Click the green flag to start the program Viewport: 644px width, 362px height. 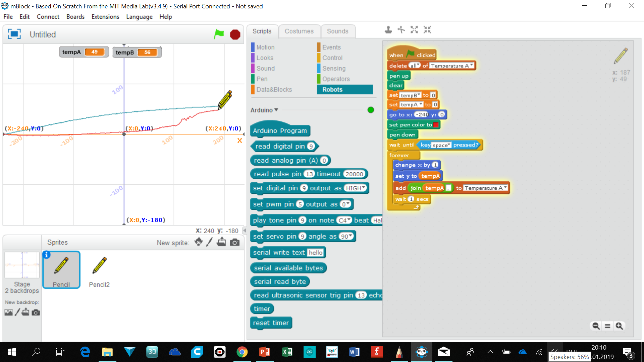point(219,34)
